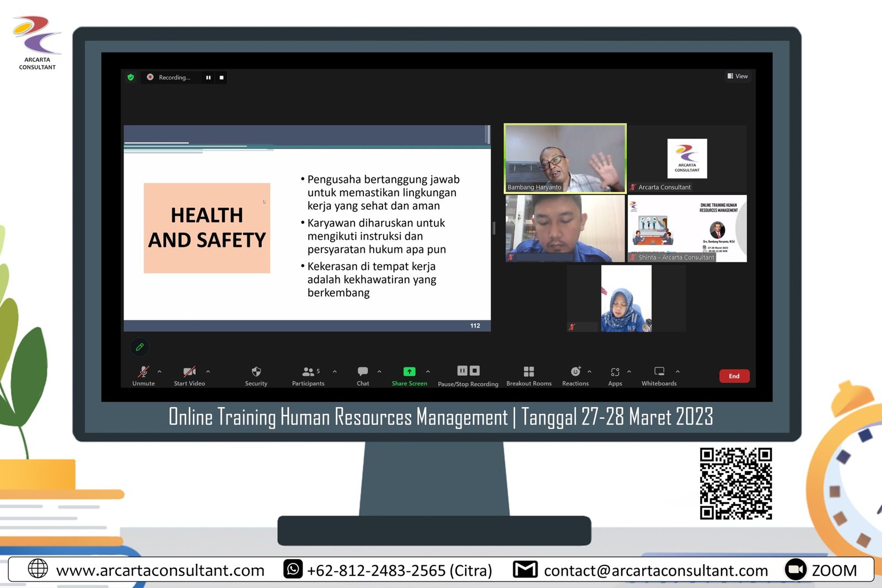The width and height of the screenshot is (882, 588).
Task: Select Bambang Haryanto's video thumbnail
Action: click(565, 158)
